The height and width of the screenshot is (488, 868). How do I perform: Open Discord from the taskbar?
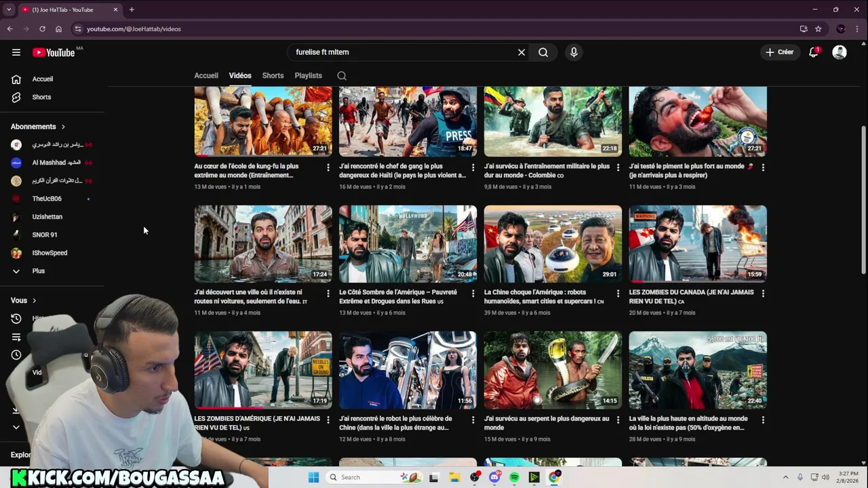click(494, 477)
